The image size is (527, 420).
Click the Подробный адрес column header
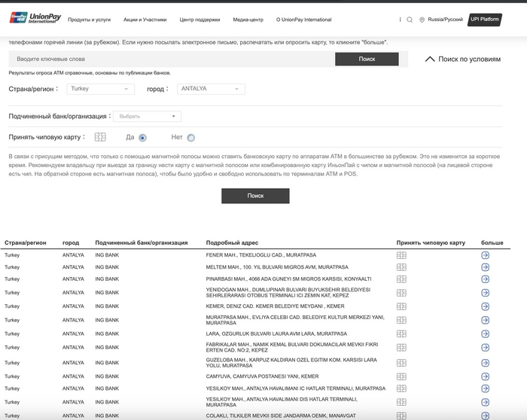click(x=232, y=242)
